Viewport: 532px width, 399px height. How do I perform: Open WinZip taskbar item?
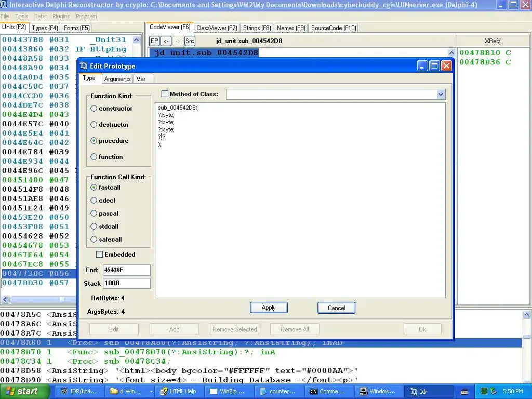[229, 392]
